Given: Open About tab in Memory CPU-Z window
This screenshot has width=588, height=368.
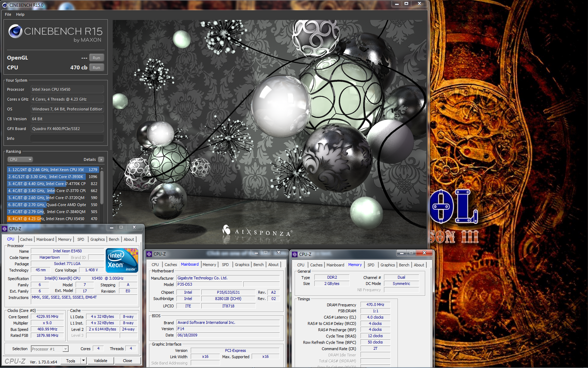Looking at the screenshot, I should pyautogui.click(x=419, y=265).
